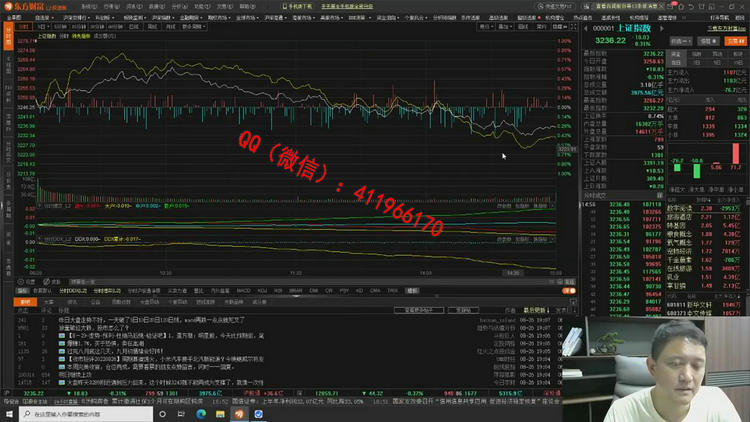
Task: Click the 3236.22 index price value
Action: pos(610,41)
